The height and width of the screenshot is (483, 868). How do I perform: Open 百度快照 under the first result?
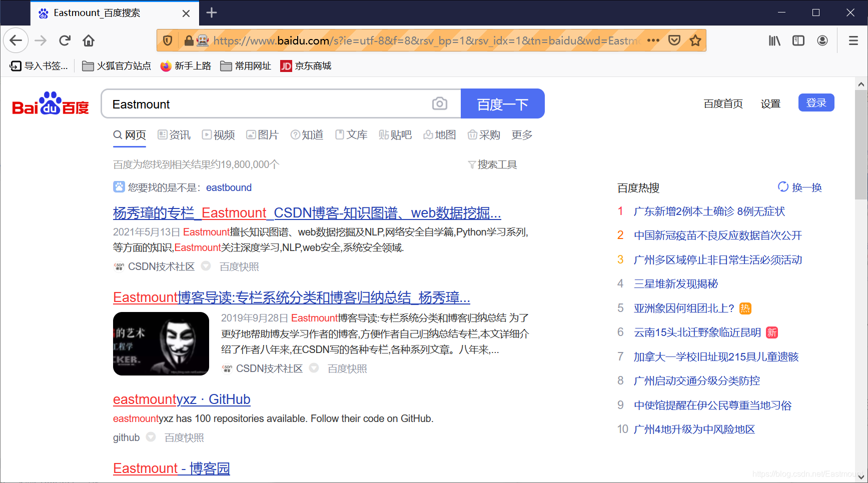coord(239,266)
